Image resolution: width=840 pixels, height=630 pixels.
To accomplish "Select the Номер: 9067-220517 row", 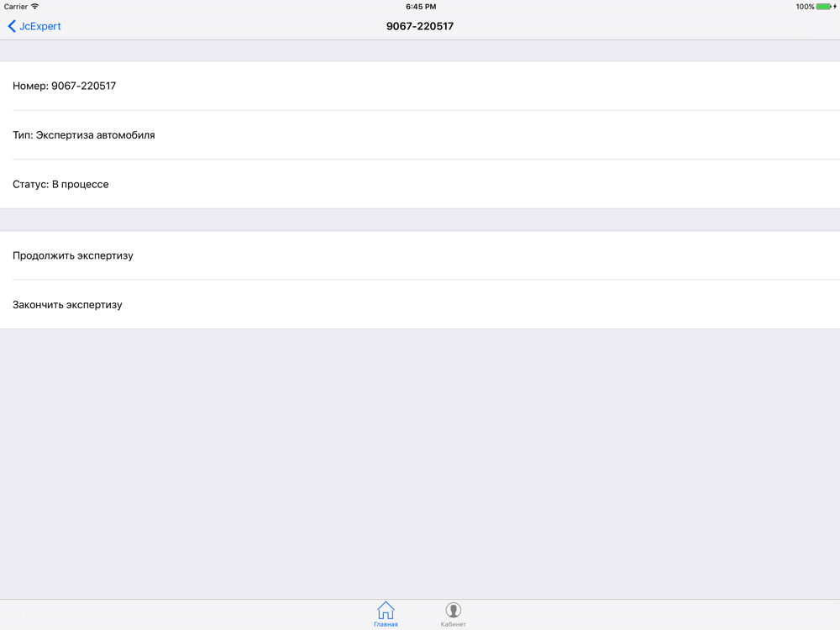I will pyautogui.click(x=420, y=86).
